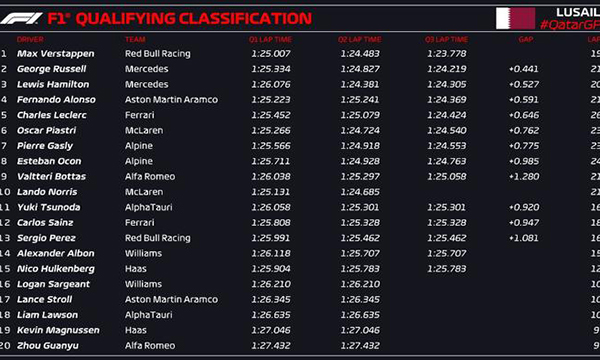Image resolution: width=600 pixels, height=360 pixels.
Task: Click Kevin Magnussen's Haas team name
Action: (x=135, y=330)
